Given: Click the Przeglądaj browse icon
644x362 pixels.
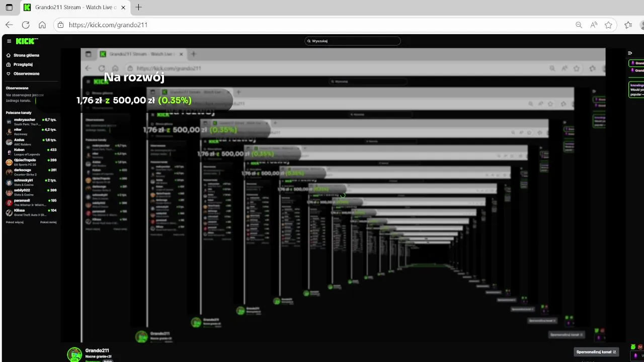Looking at the screenshot, I should tap(9, 64).
